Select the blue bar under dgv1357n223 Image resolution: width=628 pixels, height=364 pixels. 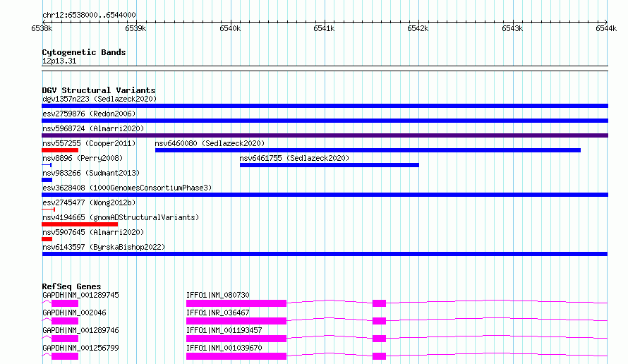pyautogui.click(x=325, y=106)
